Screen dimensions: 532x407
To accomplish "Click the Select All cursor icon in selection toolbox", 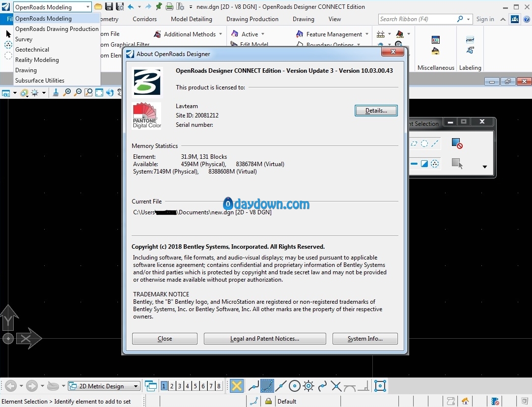I will pos(457,163).
